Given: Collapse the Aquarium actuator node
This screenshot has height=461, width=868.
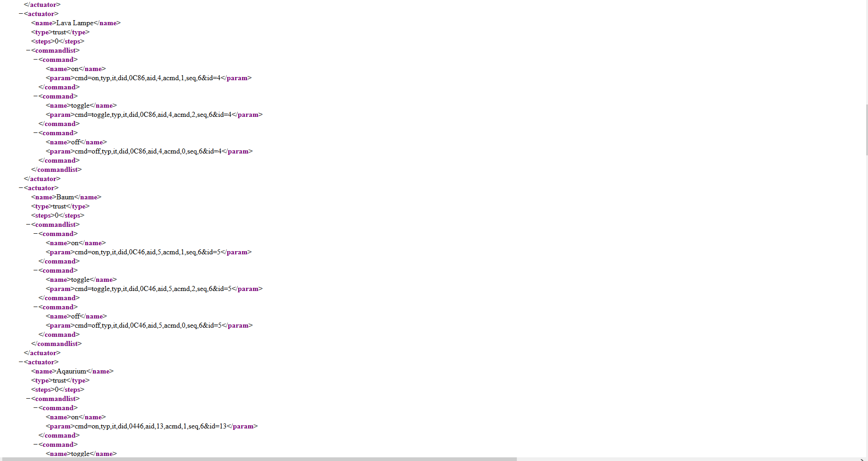Looking at the screenshot, I should pos(21,362).
